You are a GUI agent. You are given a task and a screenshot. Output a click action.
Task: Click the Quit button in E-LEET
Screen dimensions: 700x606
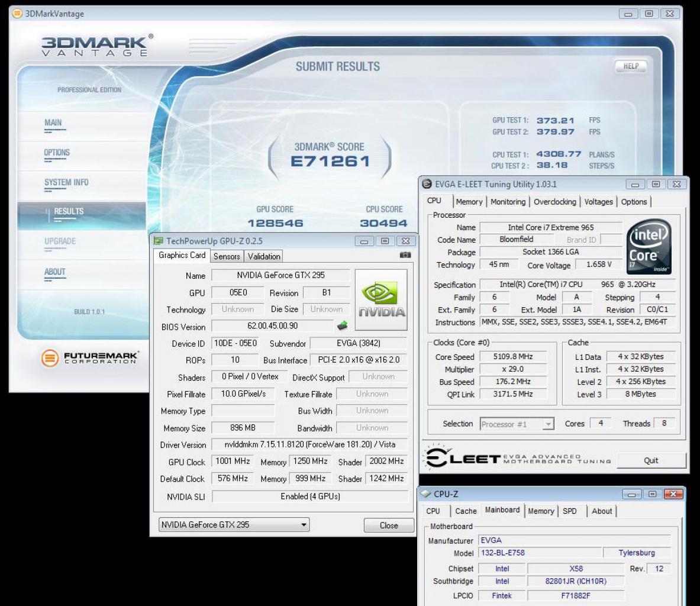651,460
